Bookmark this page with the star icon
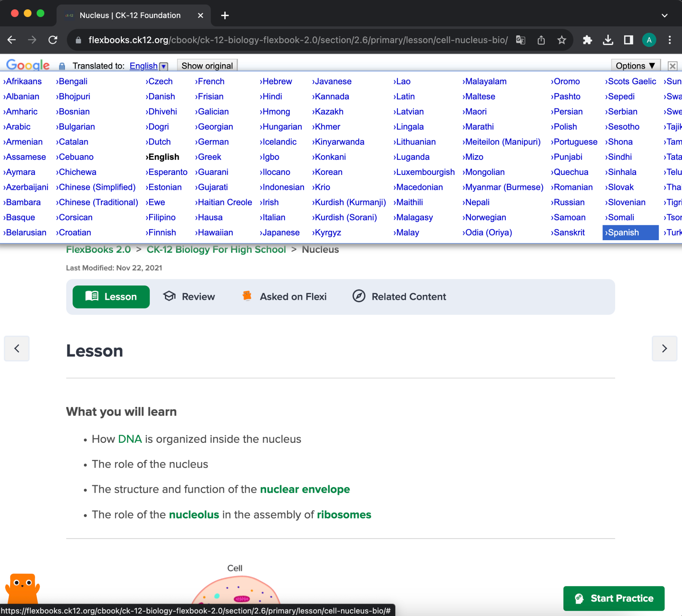This screenshot has width=682, height=616. [561, 40]
